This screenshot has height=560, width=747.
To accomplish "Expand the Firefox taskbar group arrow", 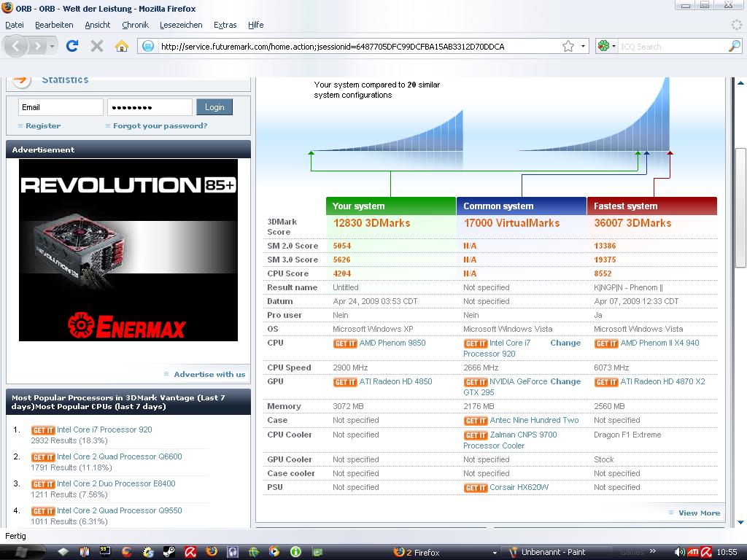I will pyautogui.click(x=495, y=553).
